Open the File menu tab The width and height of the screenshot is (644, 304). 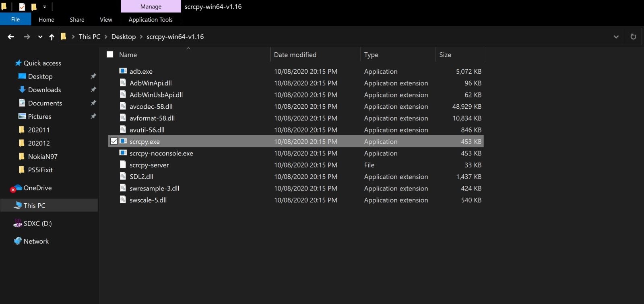pyautogui.click(x=15, y=19)
